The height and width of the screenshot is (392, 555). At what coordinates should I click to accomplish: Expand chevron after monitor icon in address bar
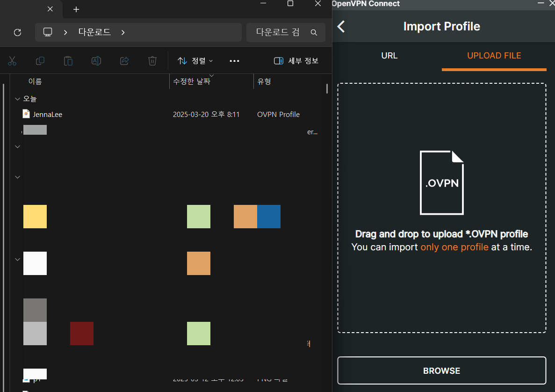65,32
